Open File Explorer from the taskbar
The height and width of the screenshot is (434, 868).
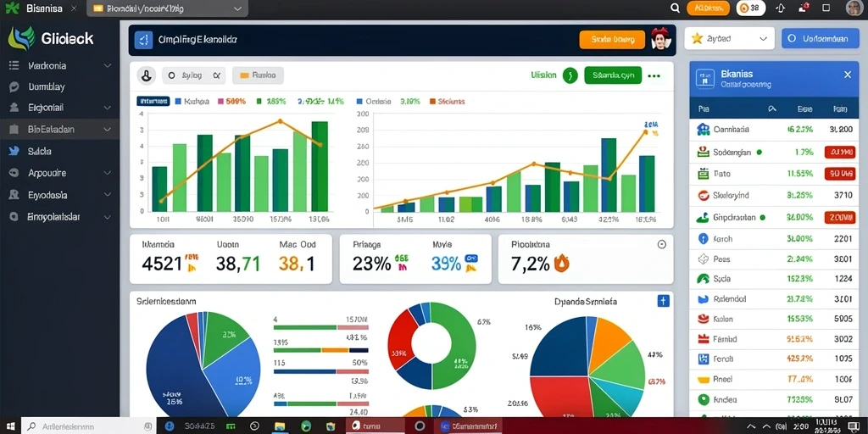[x=280, y=426]
